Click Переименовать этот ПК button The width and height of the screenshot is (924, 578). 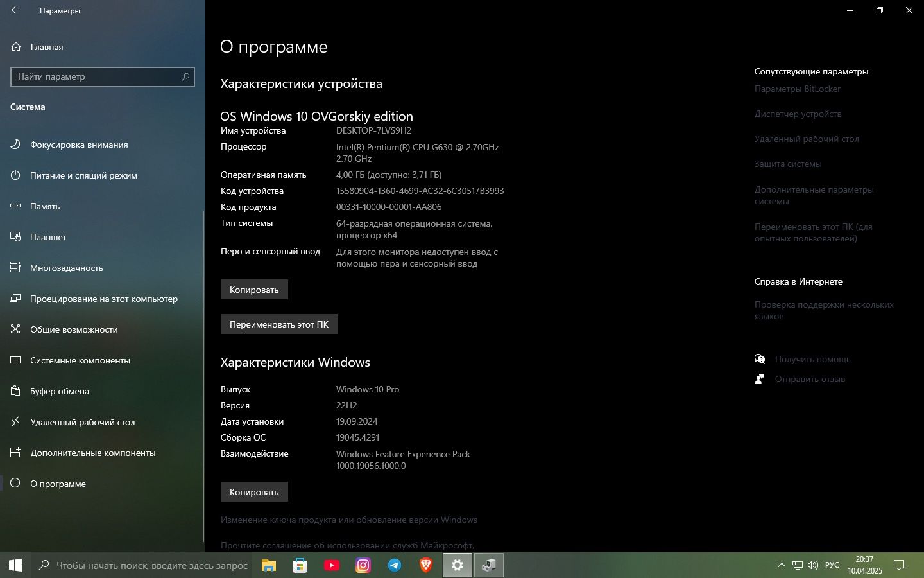[279, 324]
